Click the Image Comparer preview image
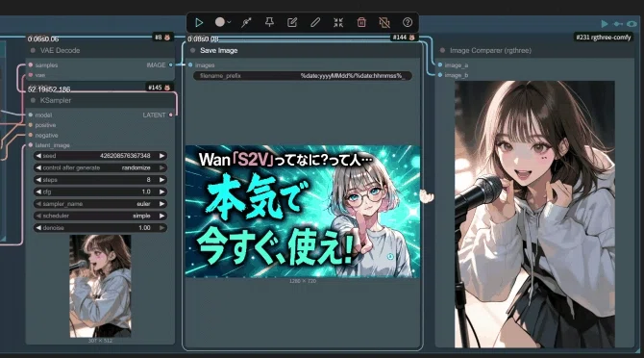The height and width of the screenshot is (358, 644). [x=534, y=215]
